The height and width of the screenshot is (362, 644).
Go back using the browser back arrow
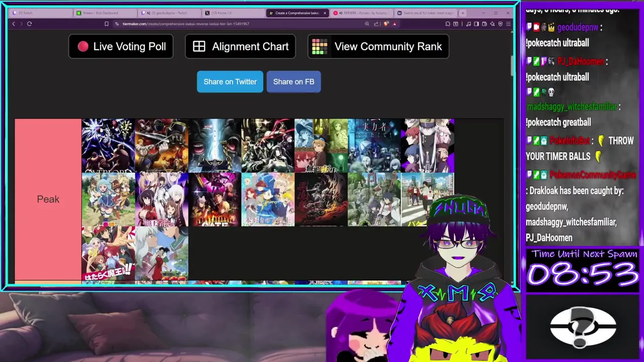pos(14,24)
